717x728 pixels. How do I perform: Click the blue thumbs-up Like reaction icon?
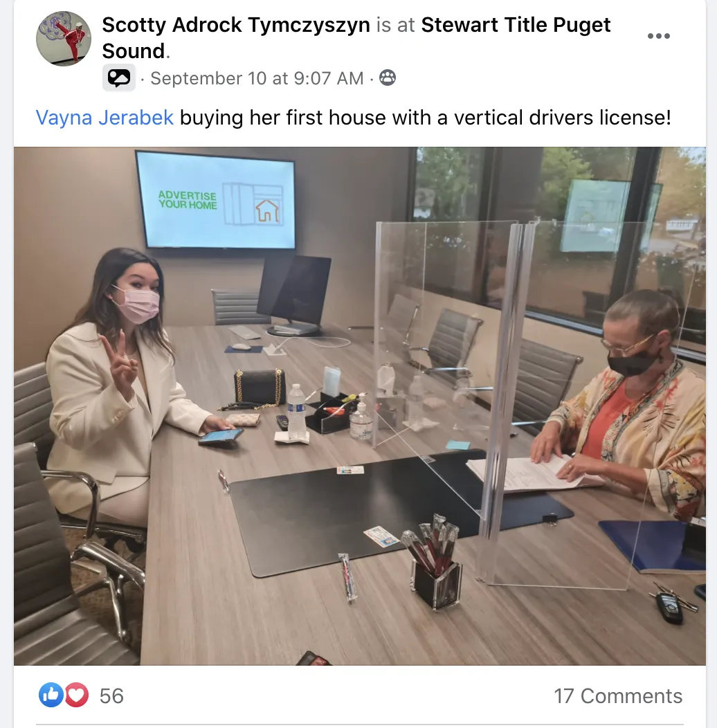click(x=51, y=695)
